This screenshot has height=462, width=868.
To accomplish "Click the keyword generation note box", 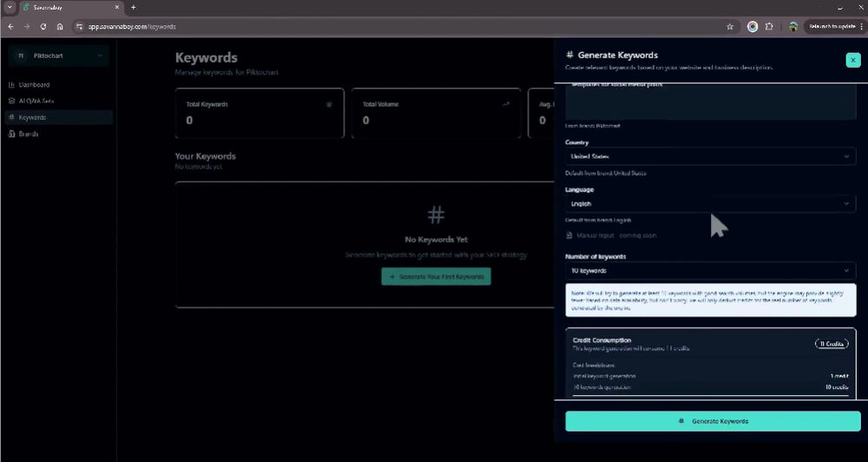I will click(x=711, y=300).
